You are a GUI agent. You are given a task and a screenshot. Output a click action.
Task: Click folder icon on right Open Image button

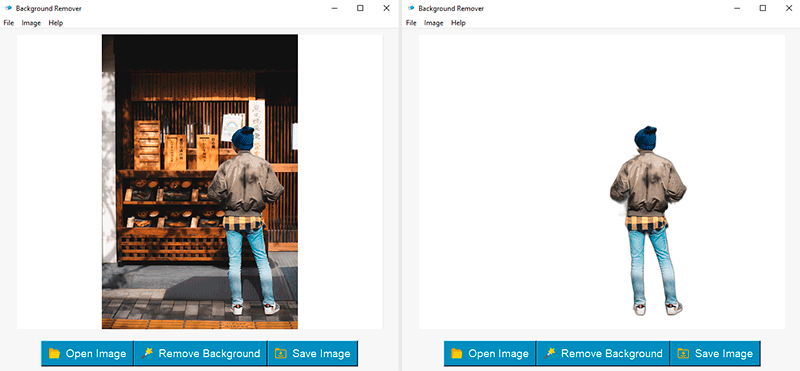tap(457, 353)
